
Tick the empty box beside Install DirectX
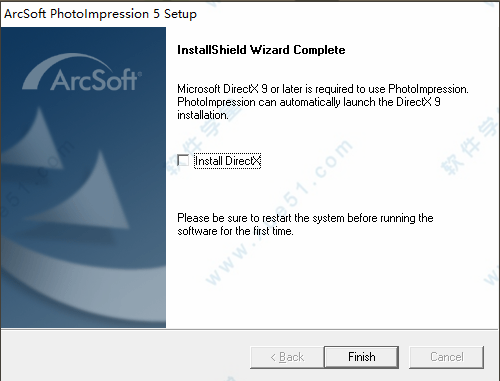click(183, 160)
